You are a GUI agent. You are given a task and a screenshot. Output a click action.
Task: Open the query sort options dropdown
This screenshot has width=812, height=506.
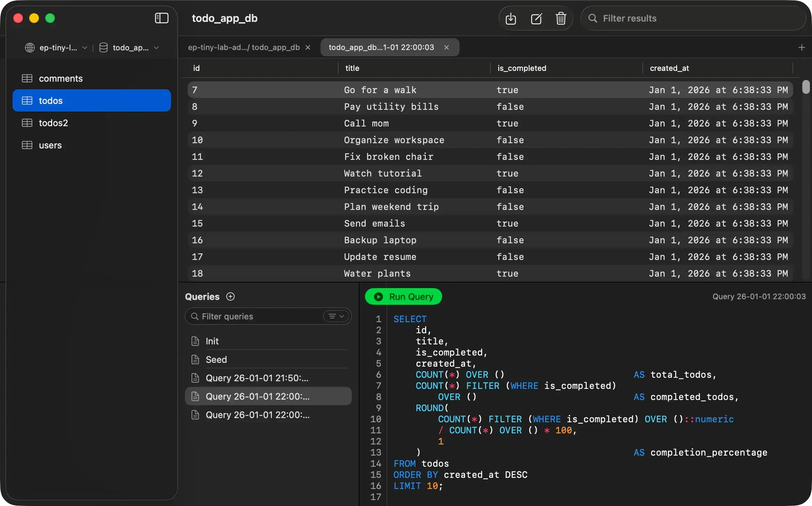(335, 316)
